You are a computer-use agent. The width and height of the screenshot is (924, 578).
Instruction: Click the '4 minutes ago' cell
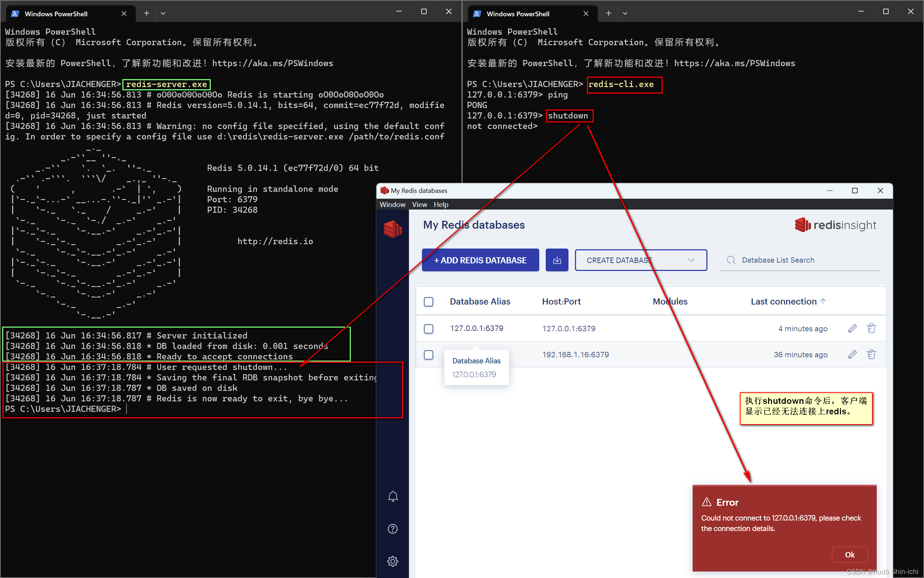coord(803,328)
